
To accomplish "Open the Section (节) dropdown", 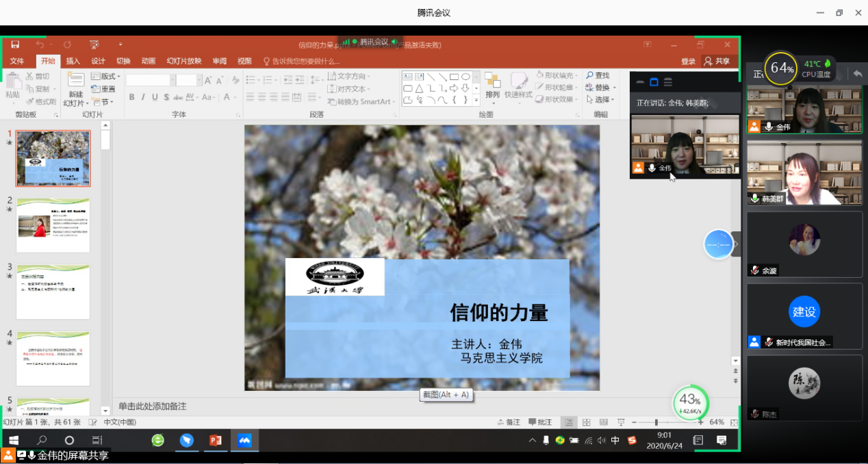I will pos(105,101).
